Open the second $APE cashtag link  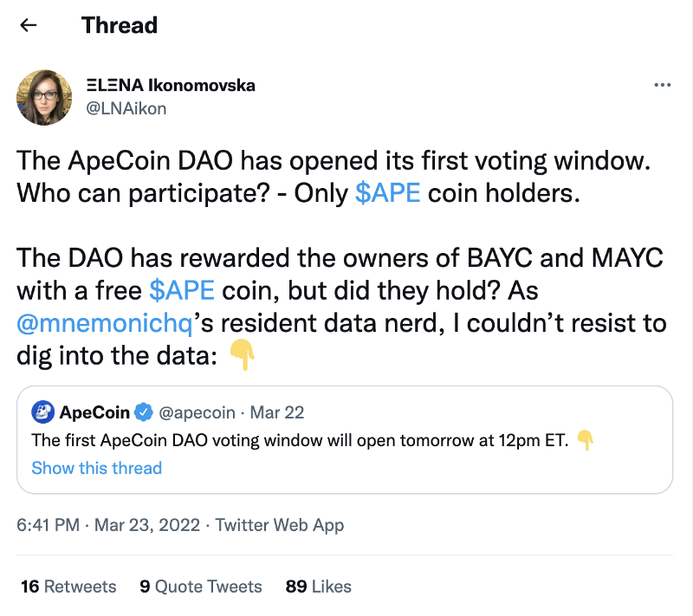(x=182, y=288)
